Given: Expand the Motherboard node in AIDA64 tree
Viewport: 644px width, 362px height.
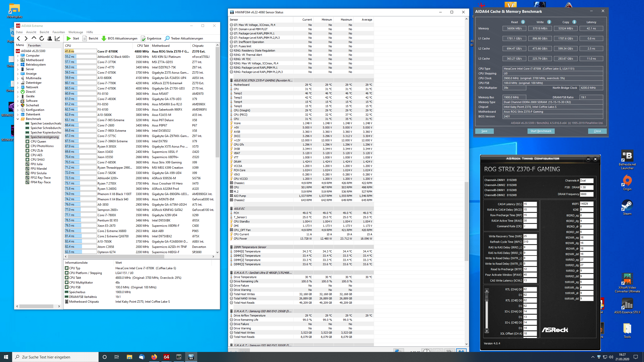Looking at the screenshot, I should [18, 60].
